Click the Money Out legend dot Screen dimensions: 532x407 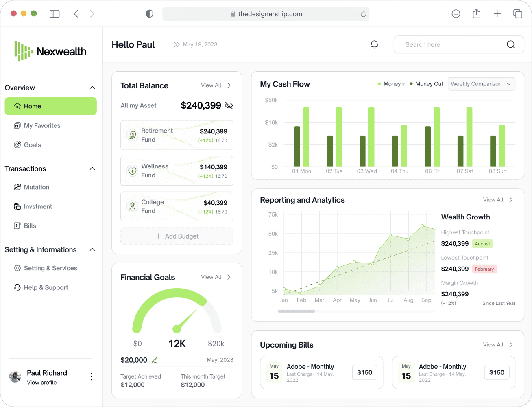(x=411, y=84)
